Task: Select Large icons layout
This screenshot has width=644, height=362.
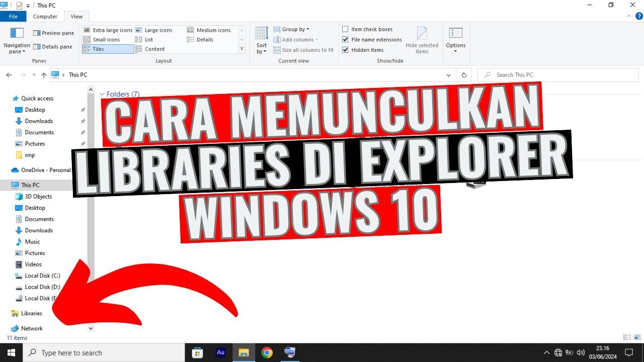Action: coord(154,30)
